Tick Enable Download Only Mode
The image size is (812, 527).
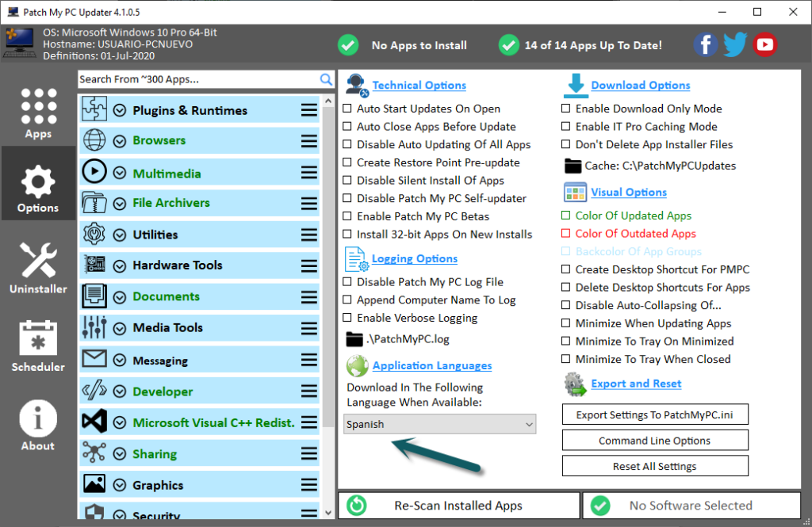(566, 109)
